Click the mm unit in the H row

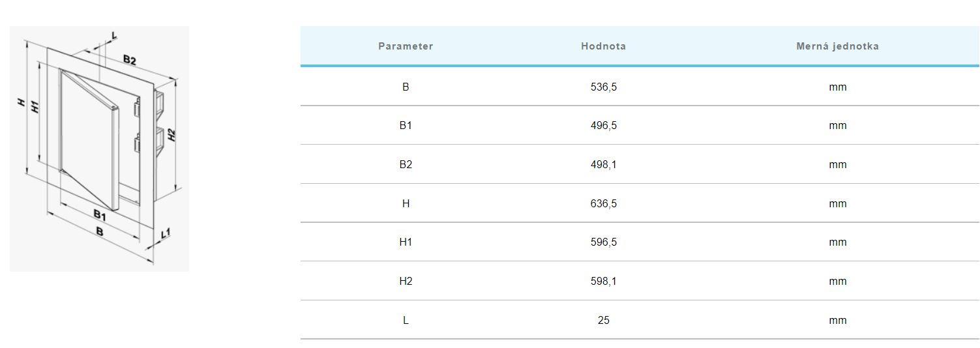(x=837, y=203)
